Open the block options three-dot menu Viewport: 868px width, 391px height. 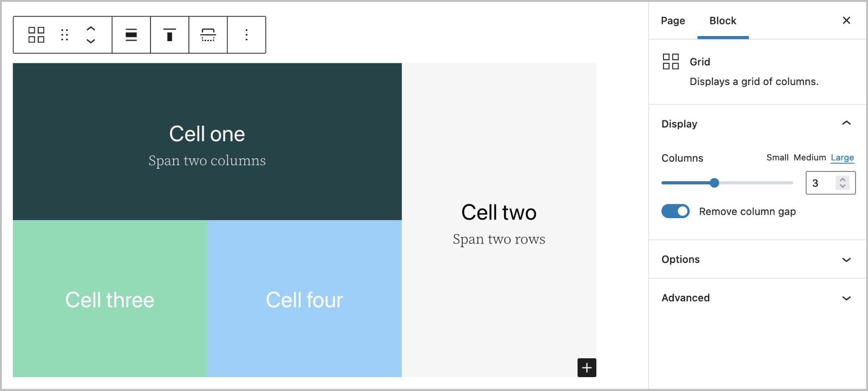pyautogui.click(x=247, y=35)
